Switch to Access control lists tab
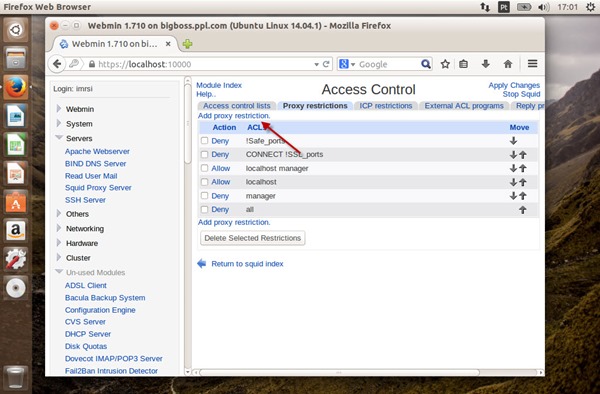Screen dimensions: 600x394 (x=236, y=106)
